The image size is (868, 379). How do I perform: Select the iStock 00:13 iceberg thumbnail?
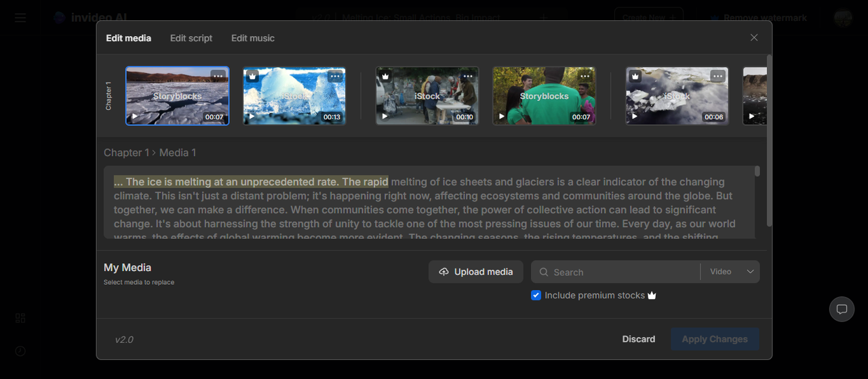[294, 96]
